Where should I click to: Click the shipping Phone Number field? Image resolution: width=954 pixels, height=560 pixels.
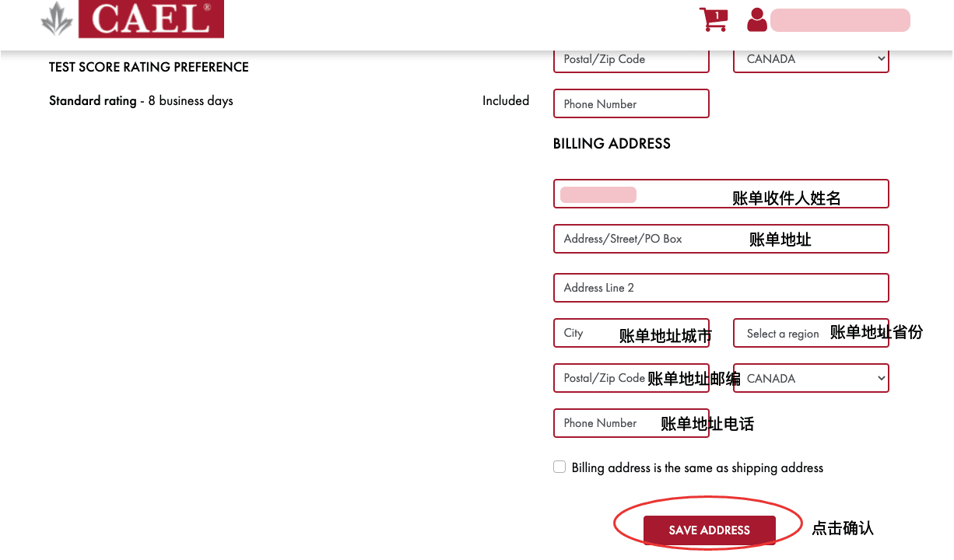click(631, 103)
